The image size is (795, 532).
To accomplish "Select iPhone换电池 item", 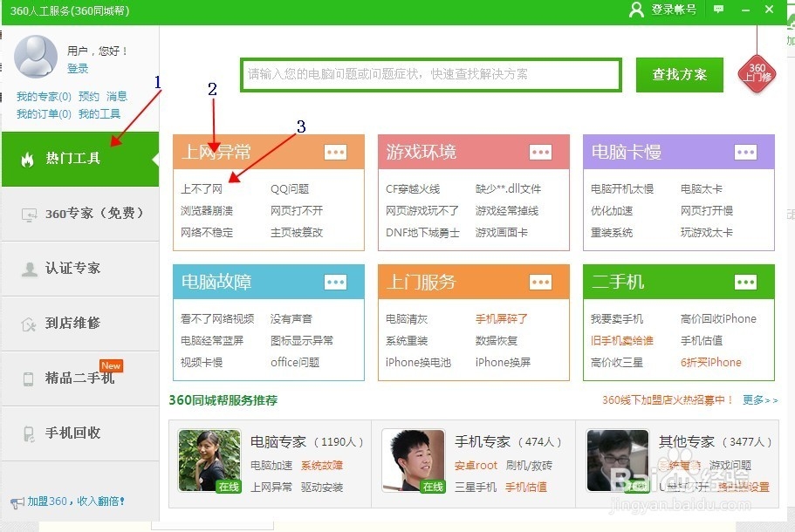I will click(x=418, y=363).
